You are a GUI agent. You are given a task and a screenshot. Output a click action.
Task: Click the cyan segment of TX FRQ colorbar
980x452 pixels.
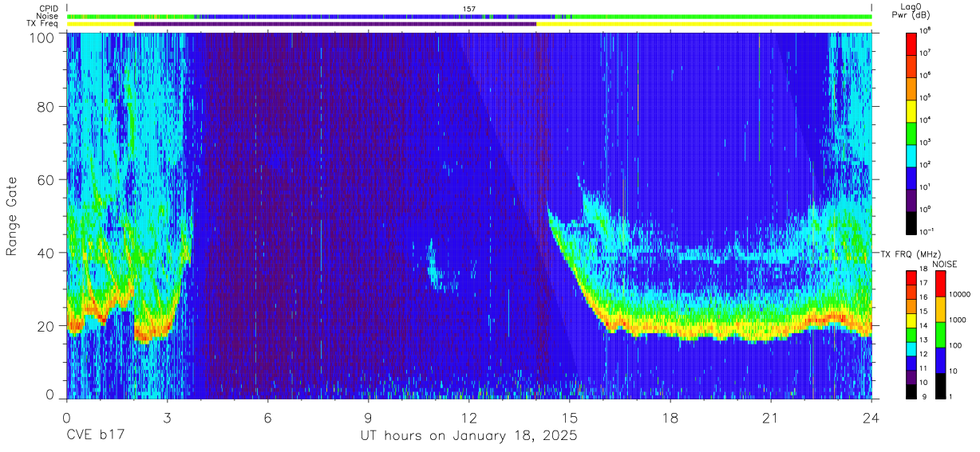pos(911,349)
